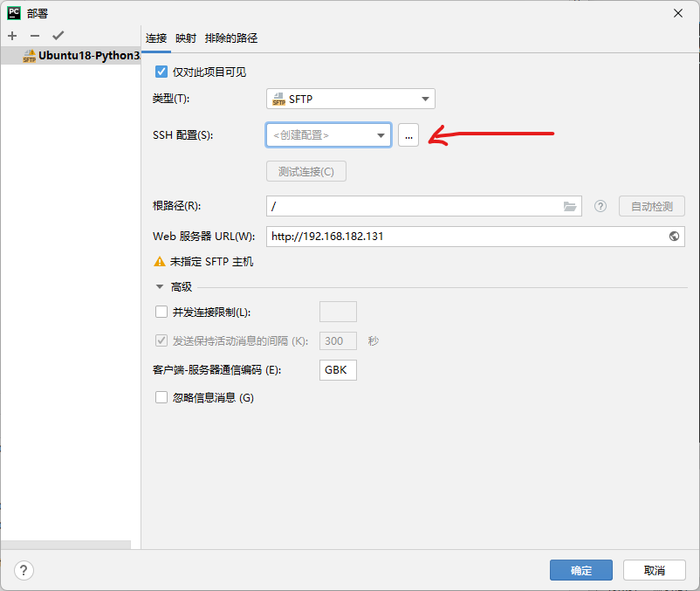The height and width of the screenshot is (591, 700).
Task: Click the 未指定 SFTP 主机 warning text
Action: click(x=211, y=262)
